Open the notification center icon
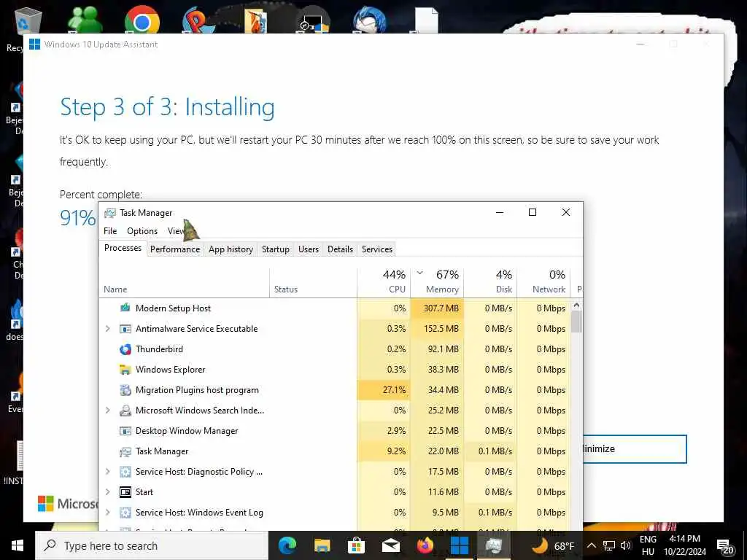The width and height of the screenshot is (747, 560). coord(724,546)
